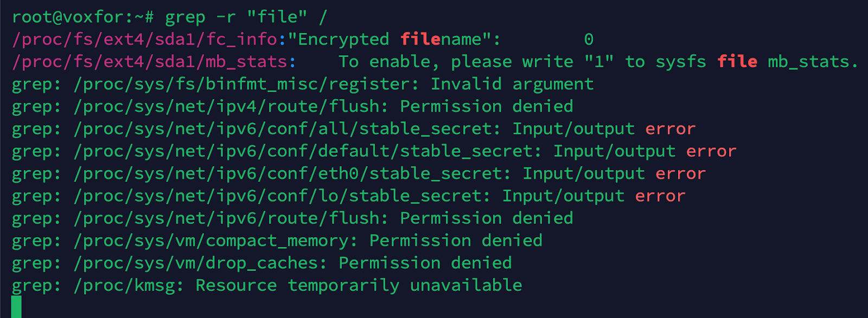Click the "0" value after "Encrypted filename"
The width and height of the screenshot is (868, 318).
588,40
